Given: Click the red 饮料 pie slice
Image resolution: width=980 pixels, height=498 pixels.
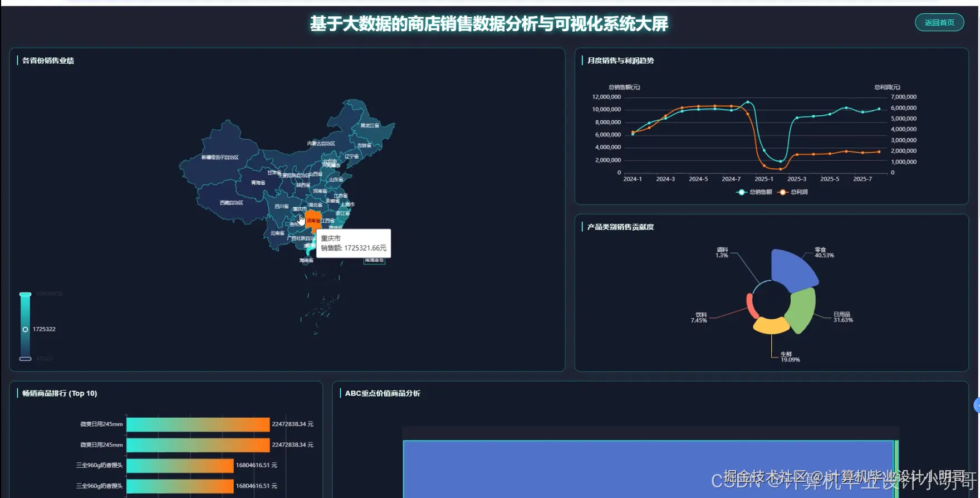Looking at the screenshot, I should pos(751,306).
